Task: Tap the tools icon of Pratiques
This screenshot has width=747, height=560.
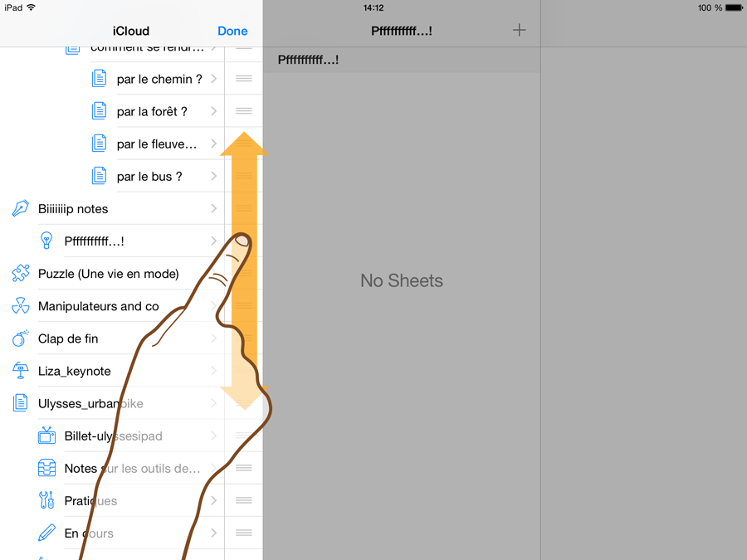Action: [x=46, y=500]
